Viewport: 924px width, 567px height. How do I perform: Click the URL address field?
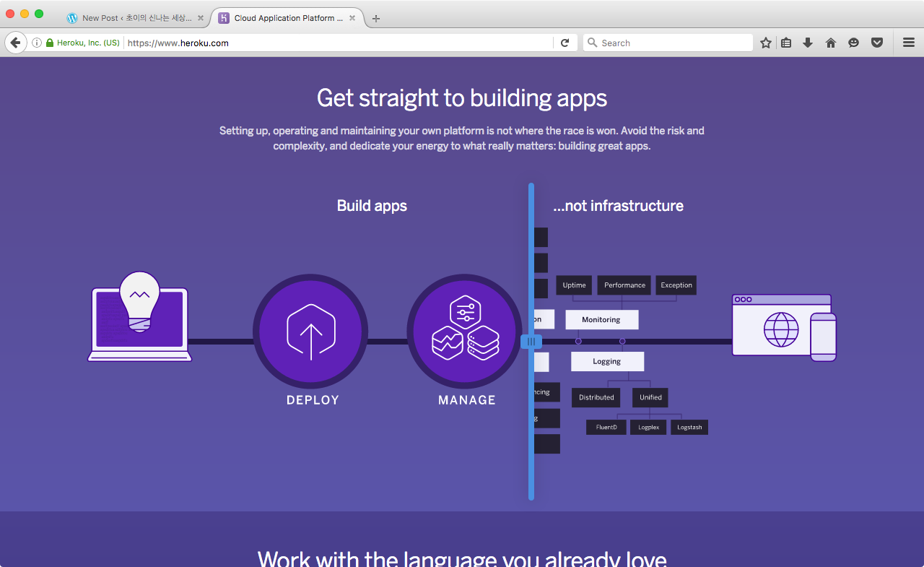[x=339, y=43]
